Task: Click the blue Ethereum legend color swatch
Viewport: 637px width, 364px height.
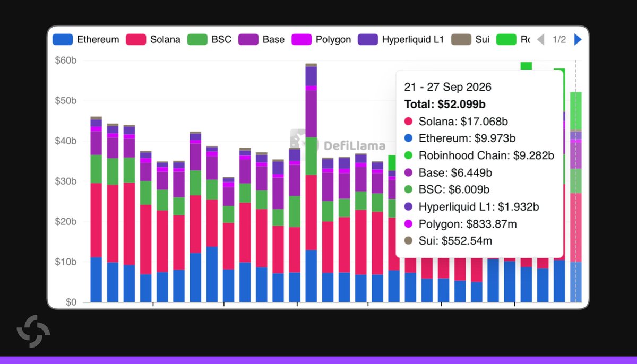Action: tap(63, 39)
